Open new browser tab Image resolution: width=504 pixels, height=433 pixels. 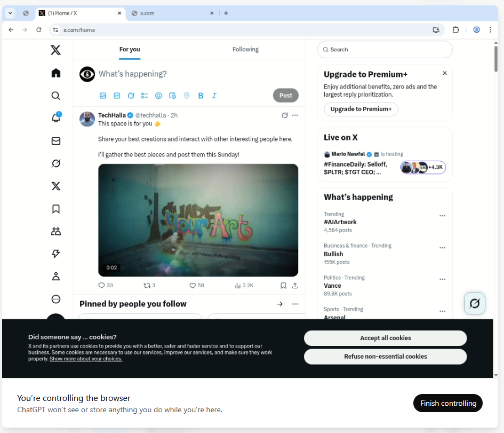click(x=226, y=13)
